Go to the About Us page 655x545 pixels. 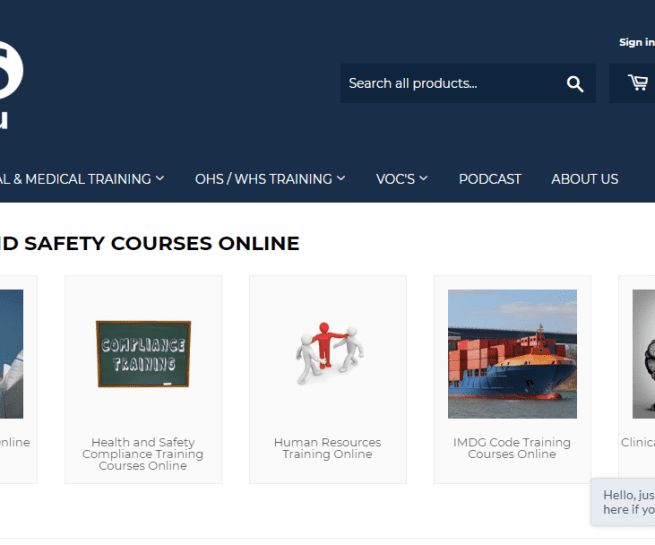585,179
